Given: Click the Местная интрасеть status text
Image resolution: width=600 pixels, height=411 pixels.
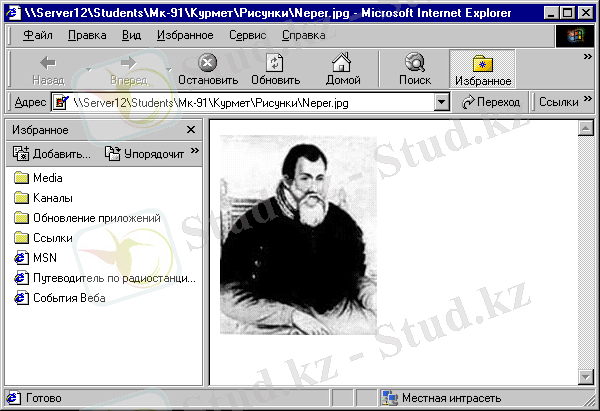Looking at the screenshot, I should [x=451, y=398].
